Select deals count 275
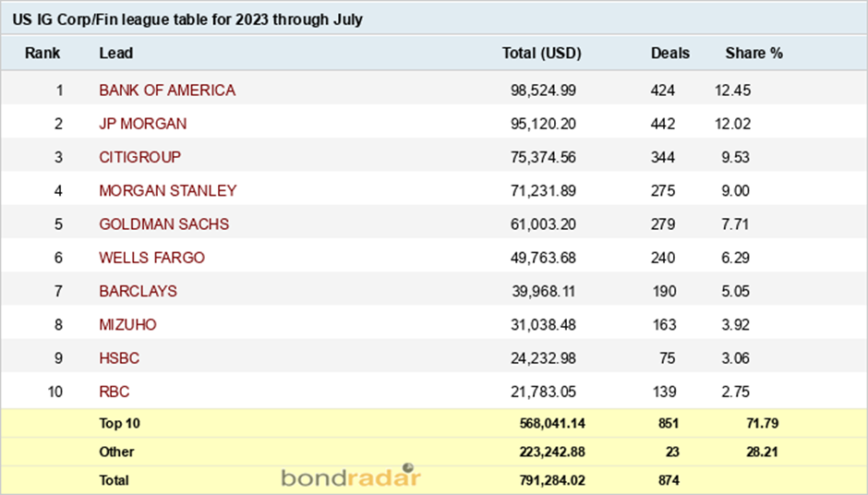 (663, 190)
